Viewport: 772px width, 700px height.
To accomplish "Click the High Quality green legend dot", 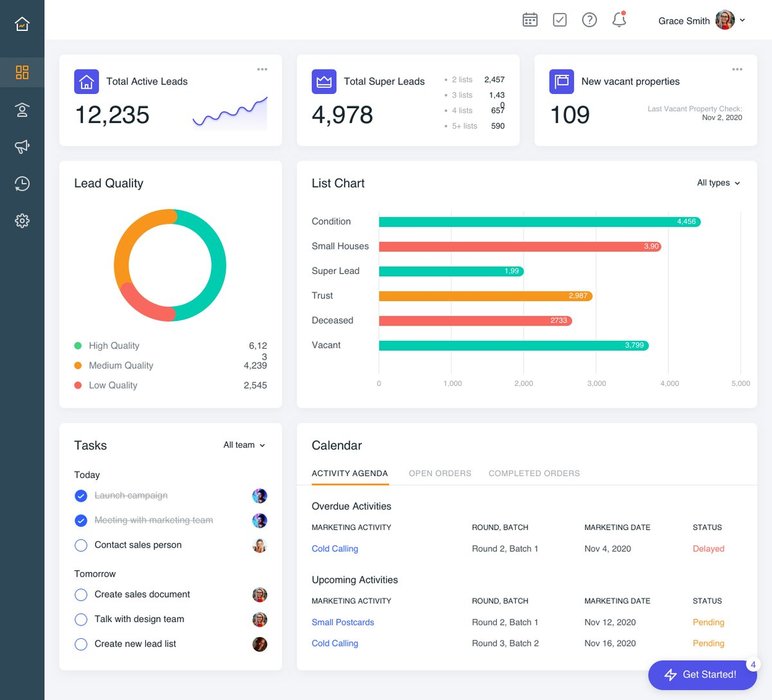I will tap(78, 346).
